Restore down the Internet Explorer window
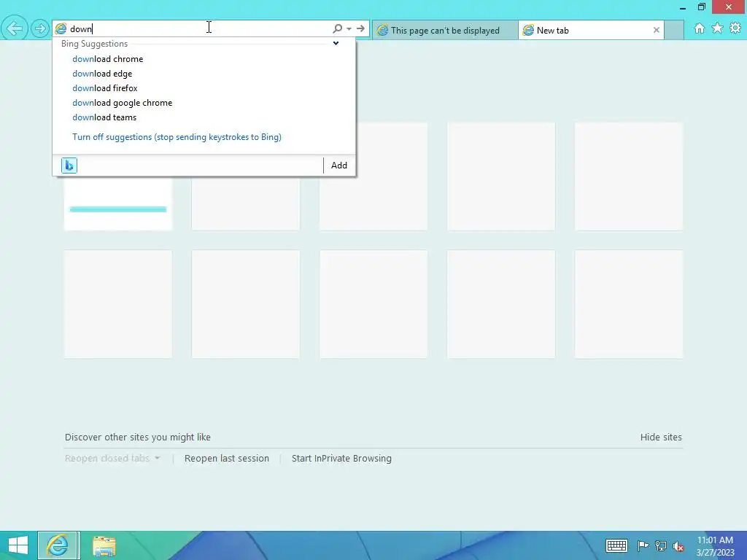 point(701,7)
